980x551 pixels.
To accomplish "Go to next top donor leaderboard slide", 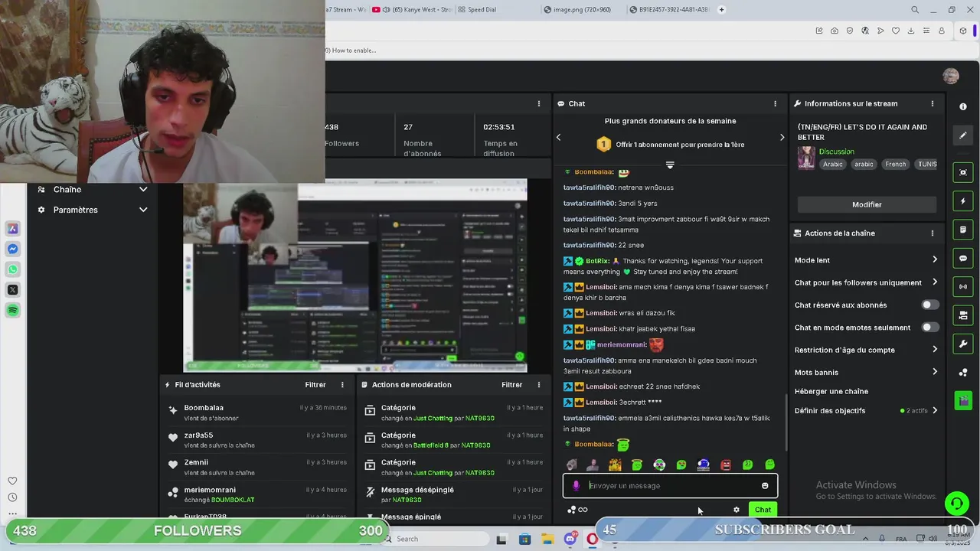I will pyautogui.click(x=782, y=137).
